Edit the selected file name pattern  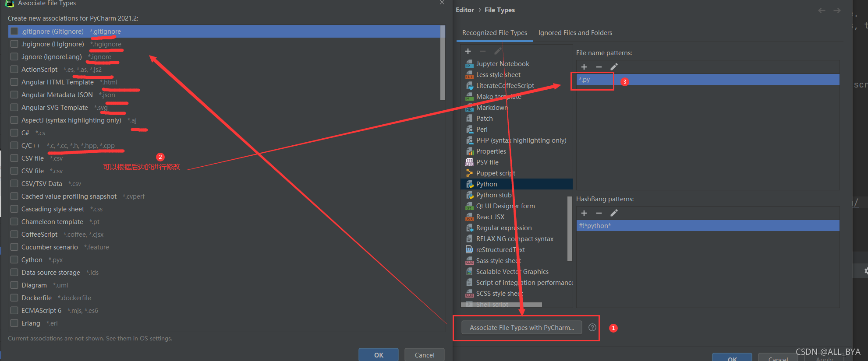pos(614,67)
